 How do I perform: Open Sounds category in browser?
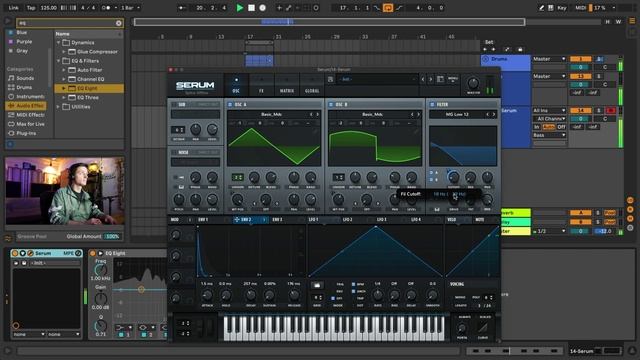[x=21, y=78]
